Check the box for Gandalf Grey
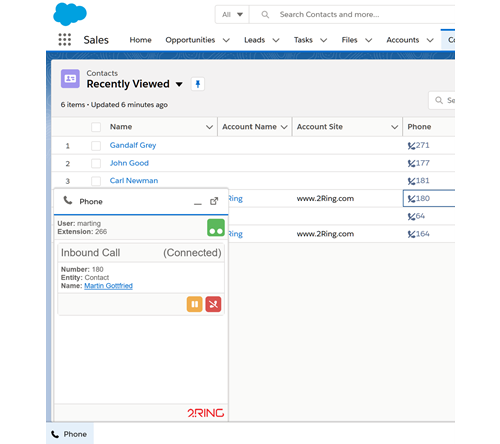500x444 pixels. 96,146
